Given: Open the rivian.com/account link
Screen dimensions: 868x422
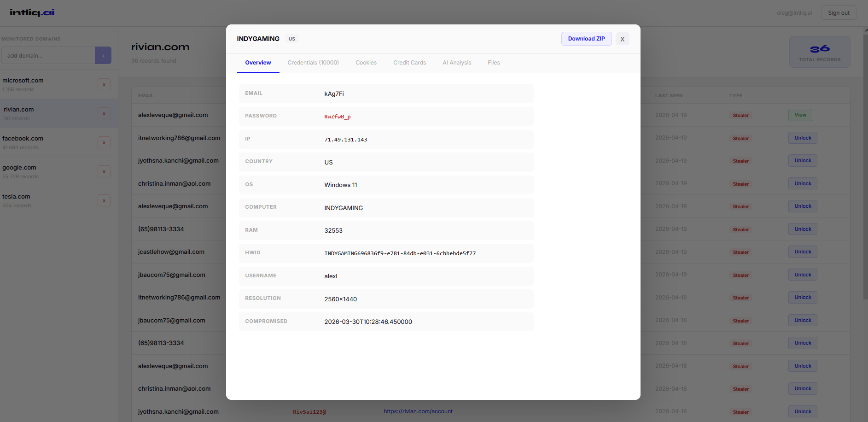Looking at the screenshot, I should click(x=418, y=411).
